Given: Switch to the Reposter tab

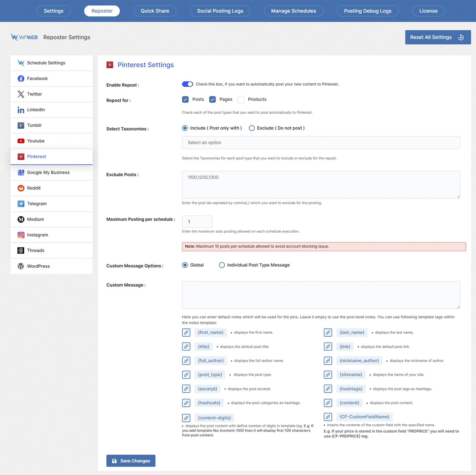Looking at the screenshot, I should pos(102,11).
